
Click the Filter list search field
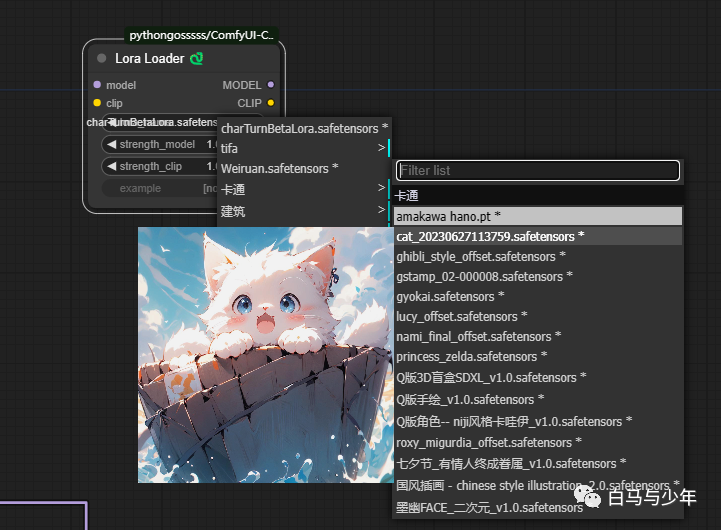point(538,171)
